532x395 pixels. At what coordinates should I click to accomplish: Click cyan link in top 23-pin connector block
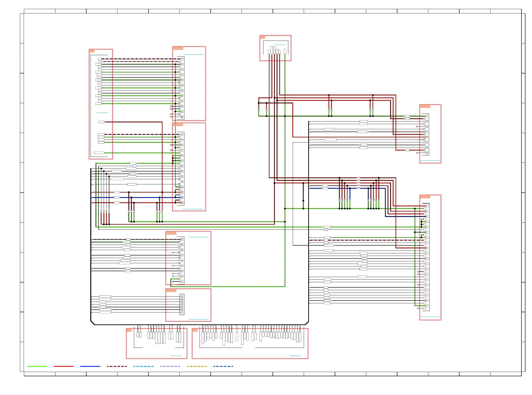click(194, 54)
